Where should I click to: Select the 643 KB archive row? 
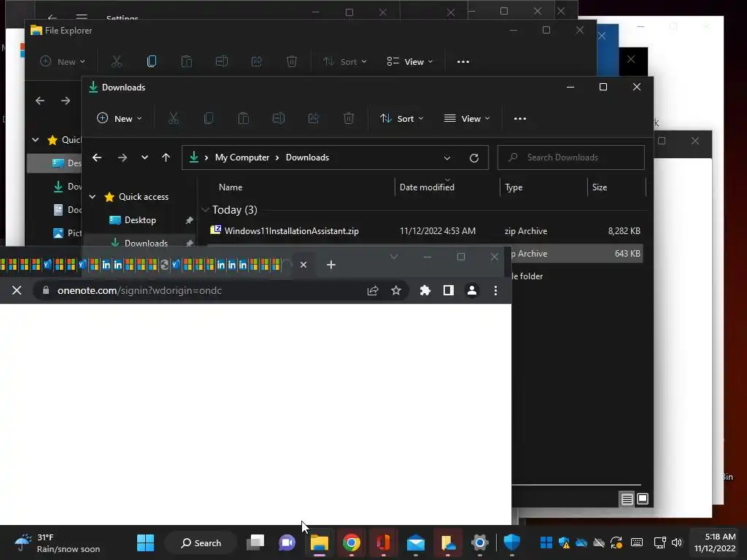click(x=576, y=254)
